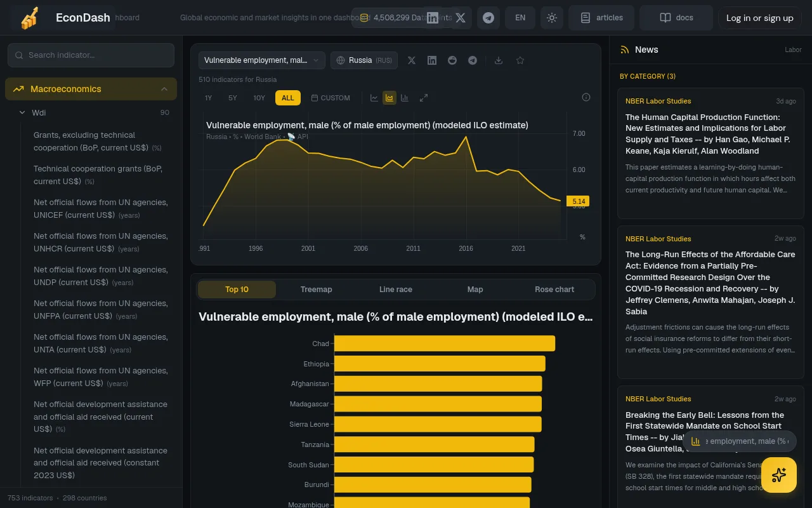Set the time range to 10Y
812x508 pixels.
pos(259,98)
